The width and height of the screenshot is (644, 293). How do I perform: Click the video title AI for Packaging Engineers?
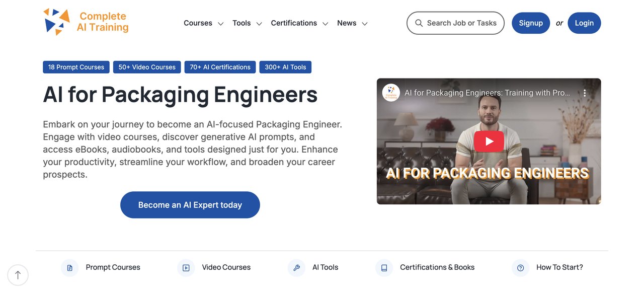coord(488,93)
